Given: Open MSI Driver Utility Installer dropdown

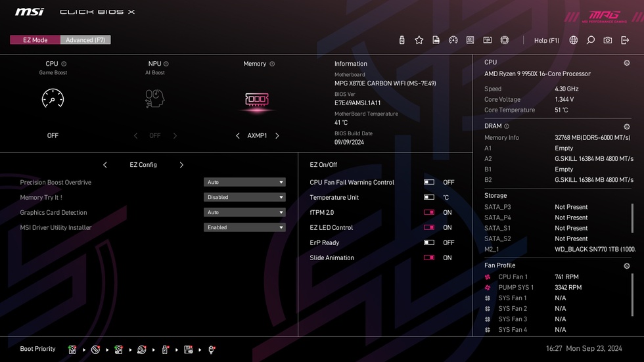Looking at the screenshot, I should pos(244,227).
